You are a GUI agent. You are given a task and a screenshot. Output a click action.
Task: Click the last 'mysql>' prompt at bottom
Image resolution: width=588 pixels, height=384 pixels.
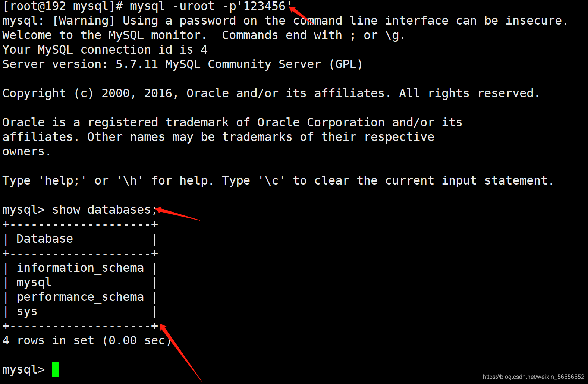pos(23,370)
